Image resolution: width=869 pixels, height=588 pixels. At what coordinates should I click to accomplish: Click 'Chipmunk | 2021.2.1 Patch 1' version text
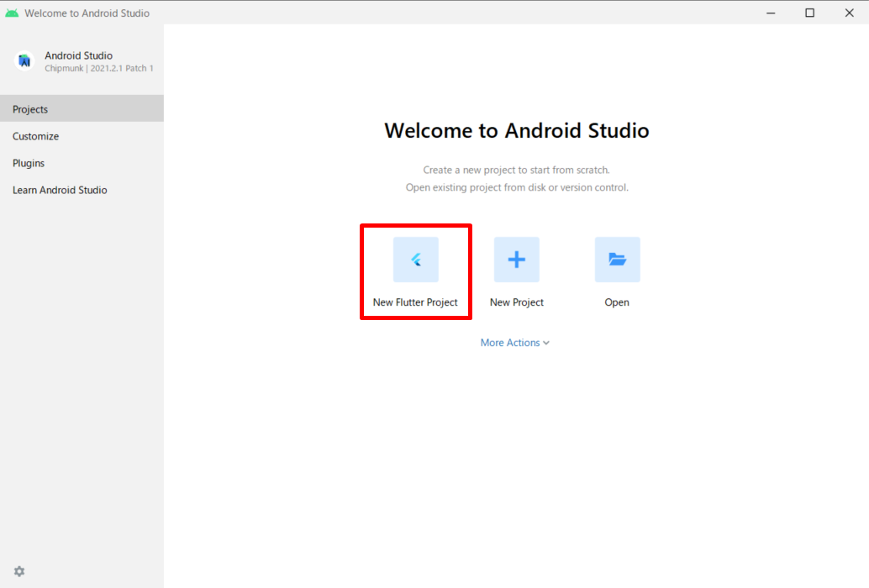99,68
